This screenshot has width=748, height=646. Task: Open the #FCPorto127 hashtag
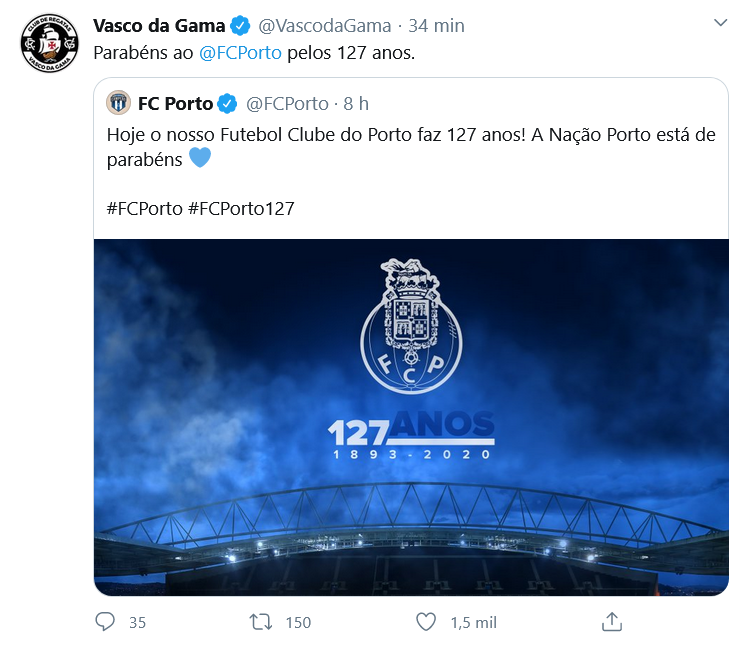point(240,209)
